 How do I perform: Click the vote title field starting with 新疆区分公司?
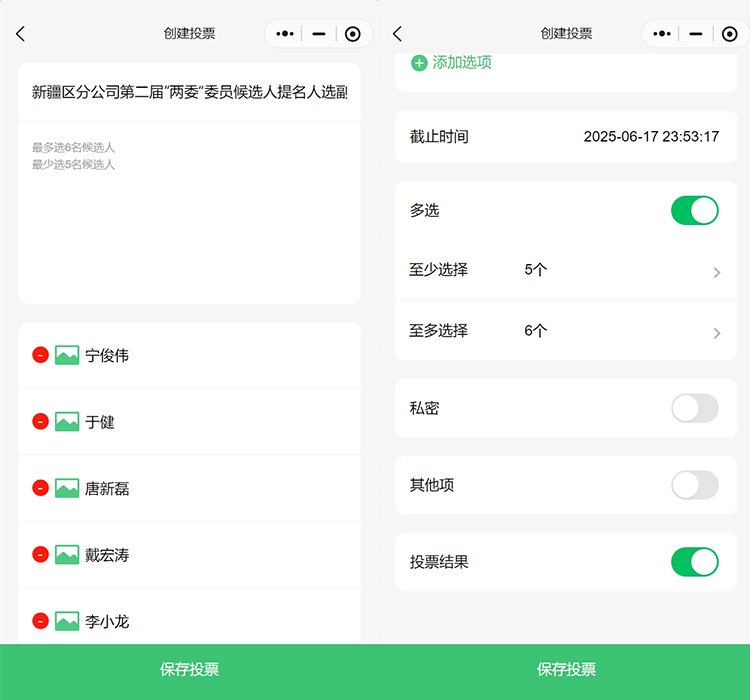pos(189,92)
